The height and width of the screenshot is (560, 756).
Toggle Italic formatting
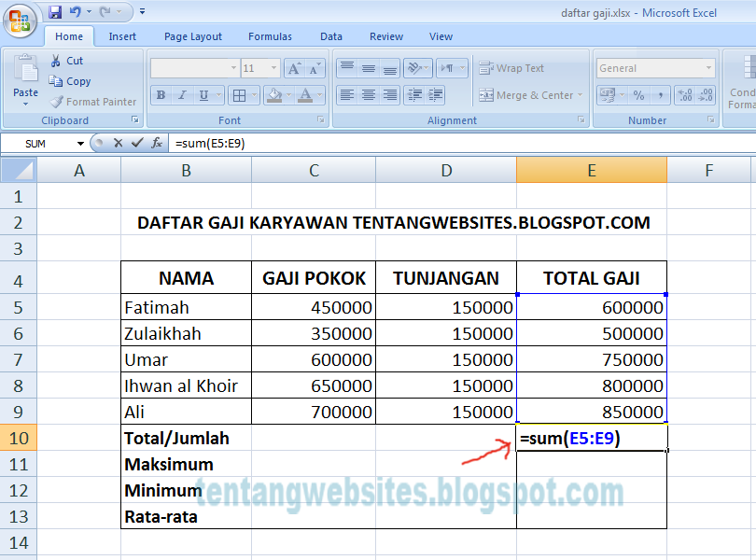(182, 95)
